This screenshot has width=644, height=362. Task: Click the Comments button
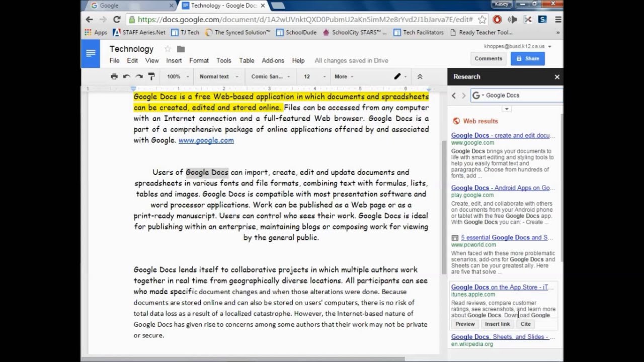(x=488, y=58)
